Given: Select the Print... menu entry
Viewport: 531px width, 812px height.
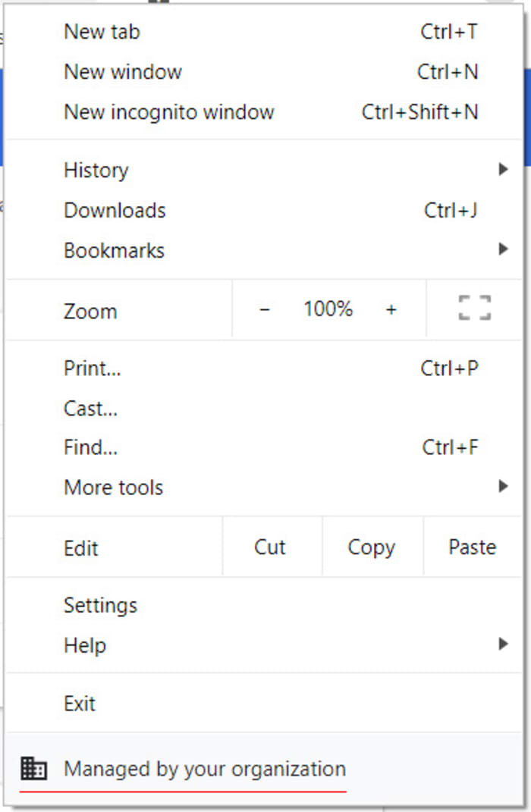Looking at the screenshot, I should [x=92, y=368].
